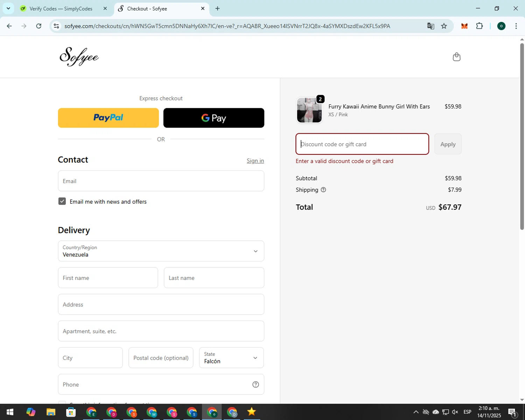Apply the discount code

tap(448, 144)
